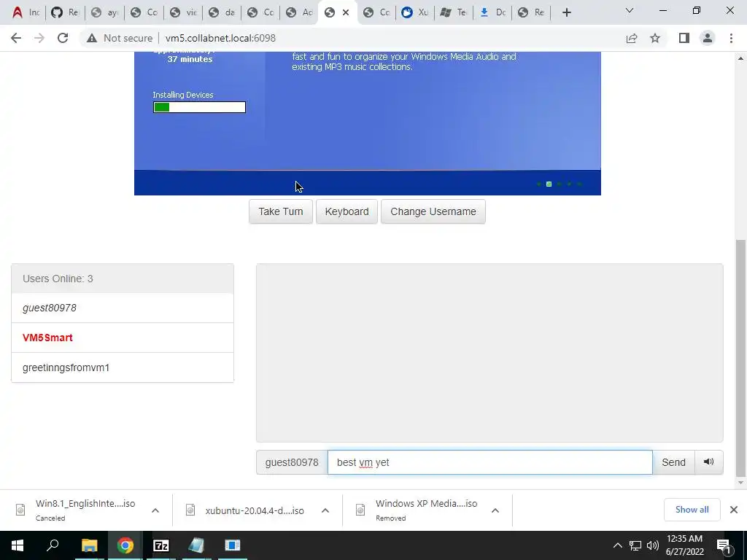The height and width of the screenshot is (560, 747).
Task: Switch to the 'ay' tab
Action: tap(104, 12)
